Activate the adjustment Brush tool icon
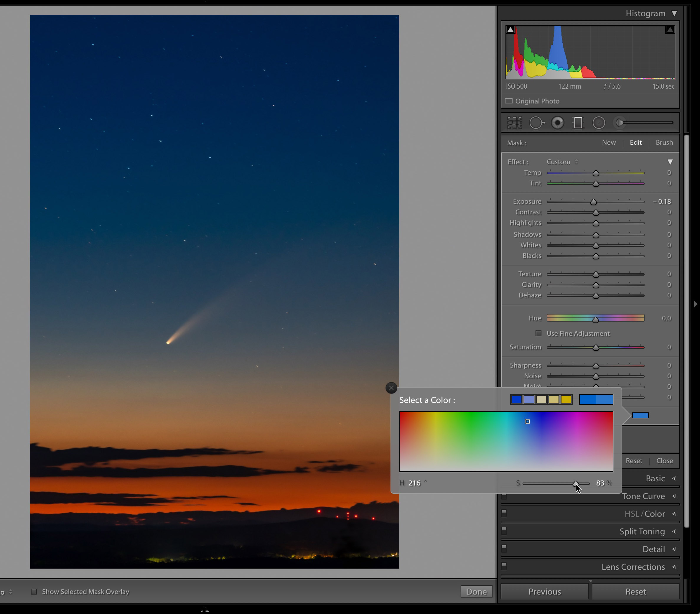The image size is (700, 614). coord(620,123)
